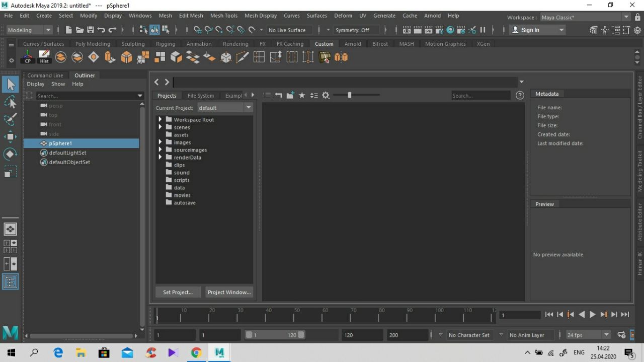Undo the last action

coord(101,30)
